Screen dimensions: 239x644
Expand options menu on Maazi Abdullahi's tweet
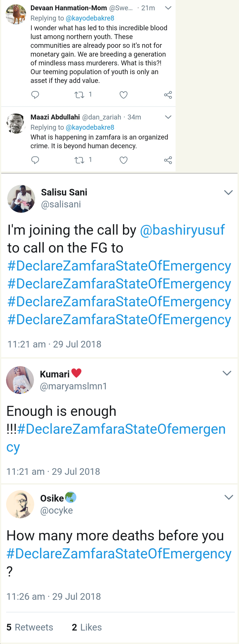coord(168,117)
